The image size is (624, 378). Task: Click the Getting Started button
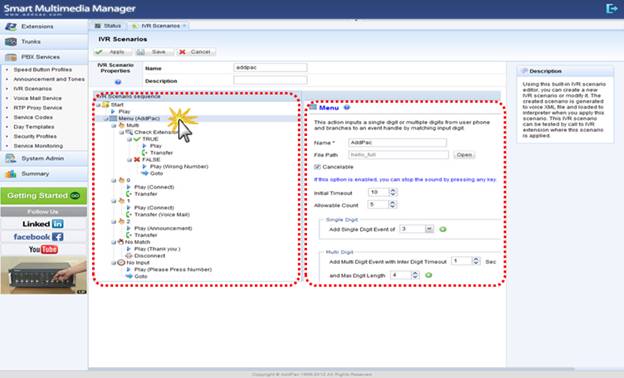[x=44, y=196]
